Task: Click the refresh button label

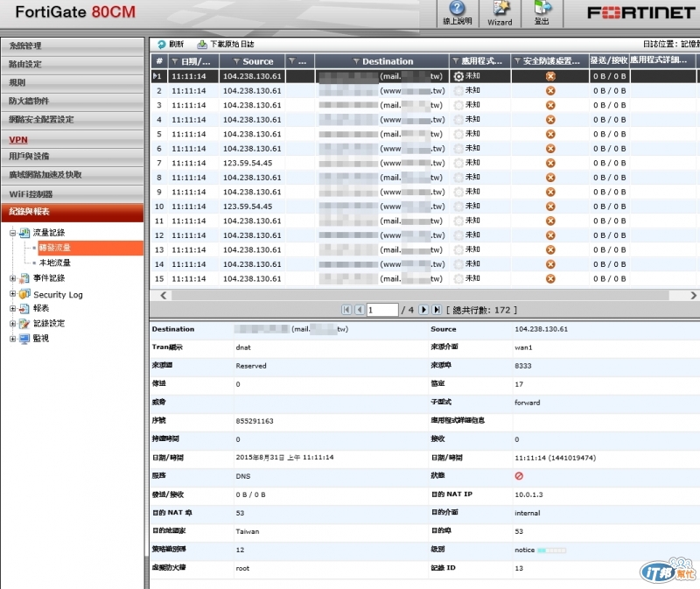Action: pos(177,44)
